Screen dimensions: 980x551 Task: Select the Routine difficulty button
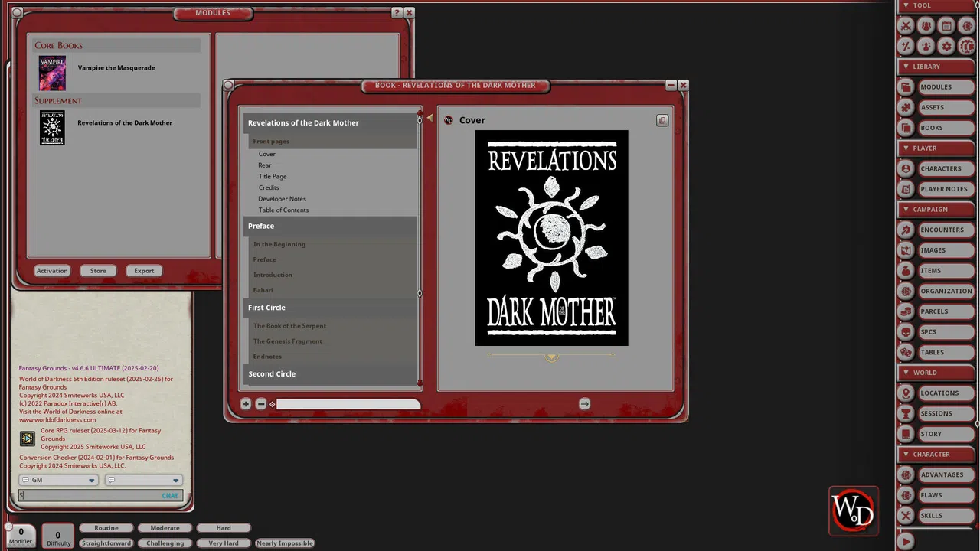[x=106, y=528]
